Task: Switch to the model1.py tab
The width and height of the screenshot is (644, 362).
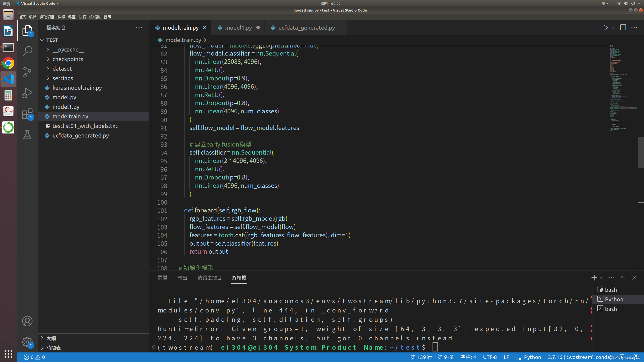Action: point(238,28)
